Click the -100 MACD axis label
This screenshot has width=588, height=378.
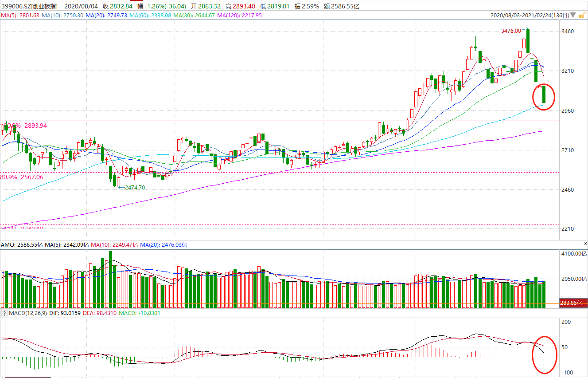(x=567, y=373)
